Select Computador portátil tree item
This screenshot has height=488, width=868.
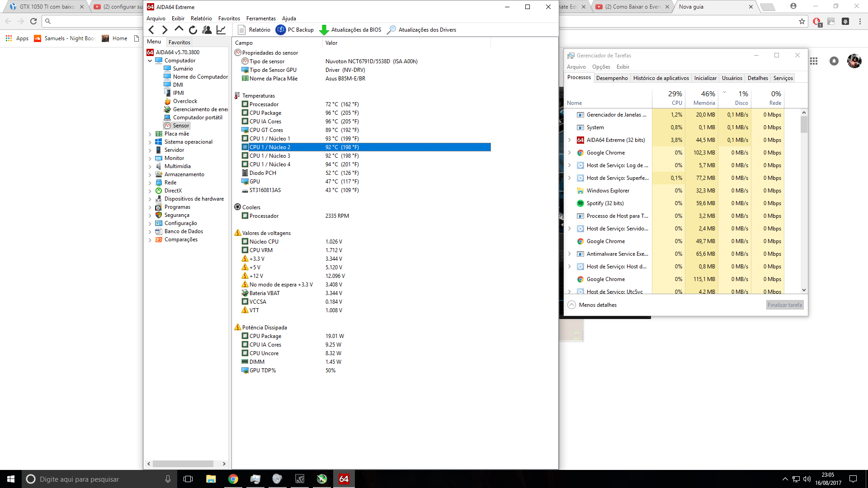click(198, 117)
